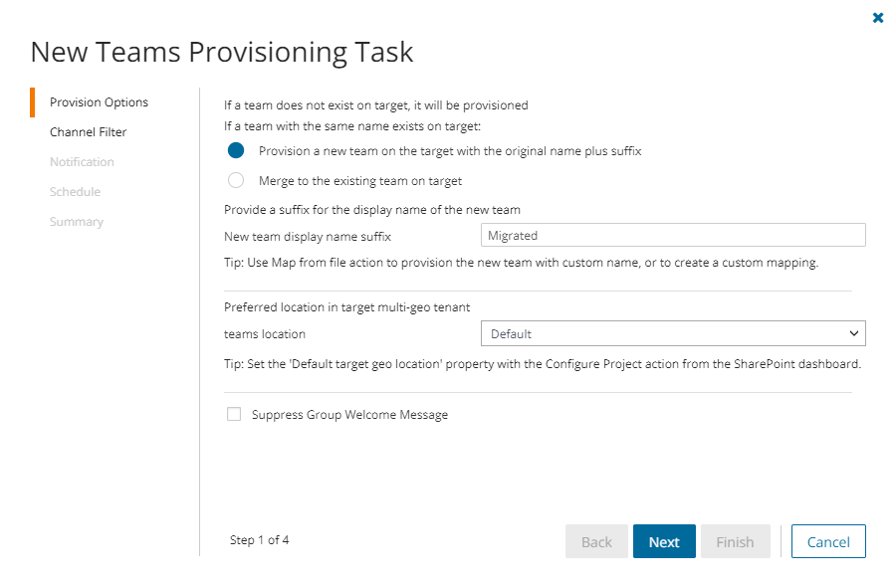896x588 pixels.
Task: Click the Step 1 of 4 indicator
Action: coord(259,540)
